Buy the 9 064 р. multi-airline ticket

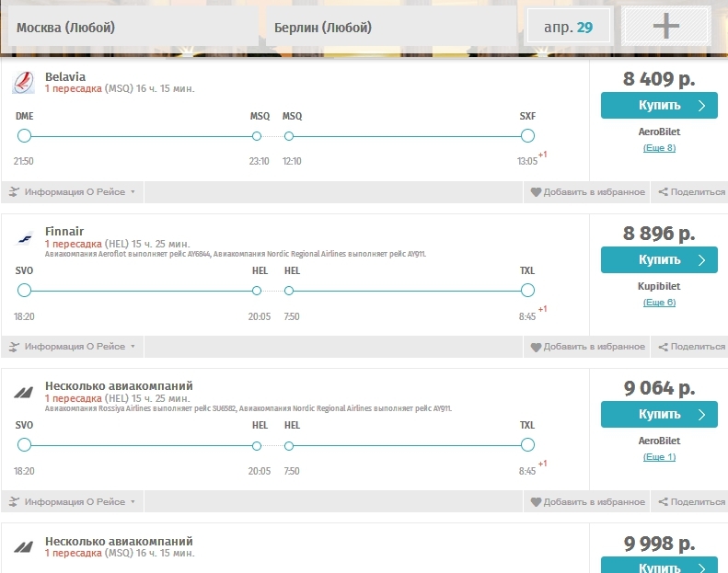tap(659, 414)
